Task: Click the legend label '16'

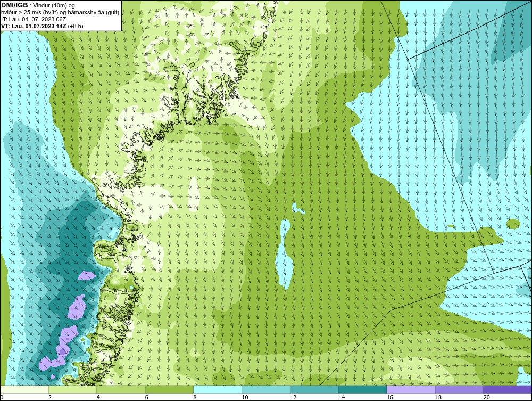Action: tap(390, 397)
